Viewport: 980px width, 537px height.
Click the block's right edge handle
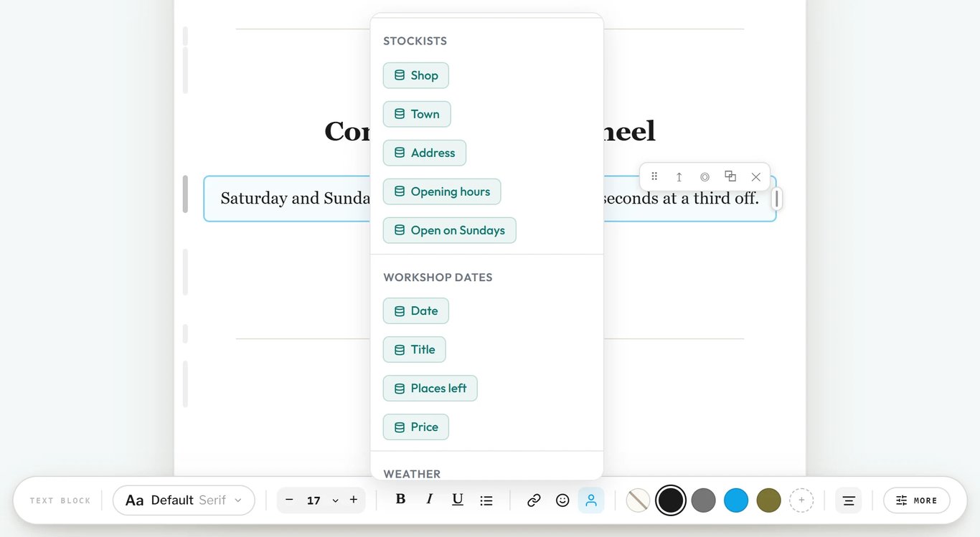(x=777, y=199)
